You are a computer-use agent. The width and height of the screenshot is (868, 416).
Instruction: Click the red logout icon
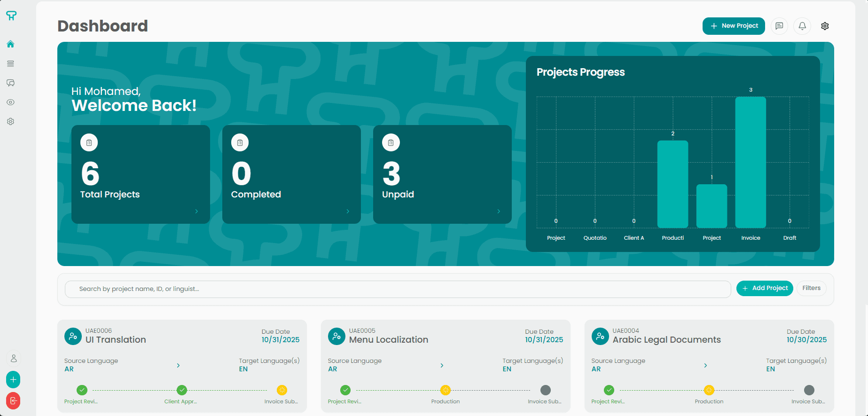(13, 400)
